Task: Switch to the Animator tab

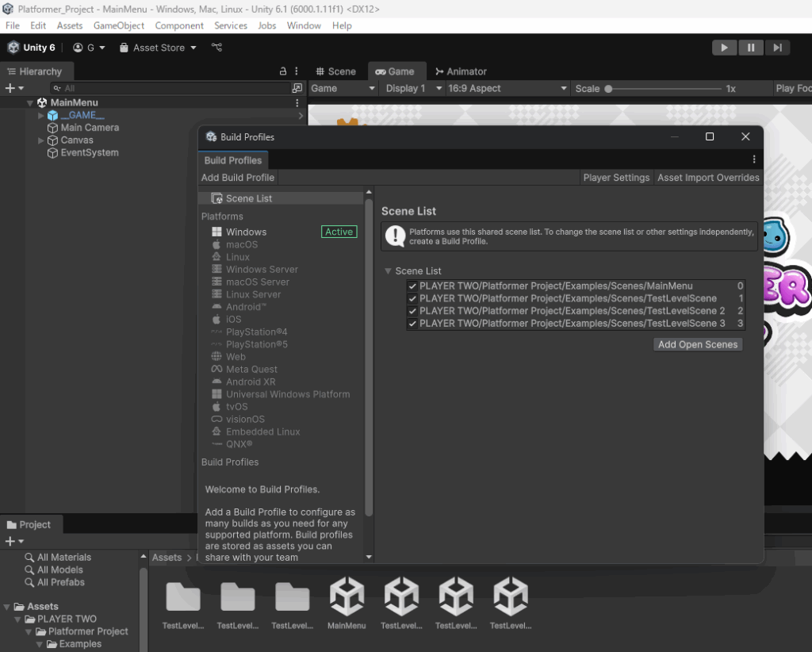Action: pyautogui.click(x=461, y=71)
